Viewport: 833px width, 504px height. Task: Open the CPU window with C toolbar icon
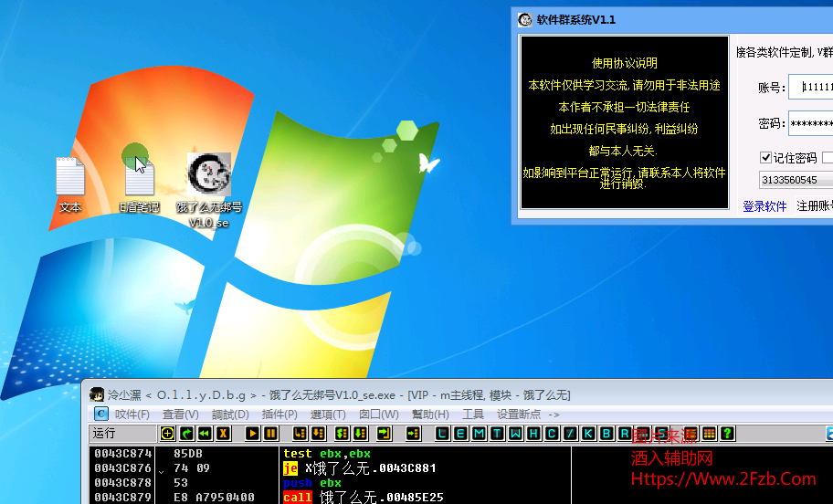coord(552,434)
